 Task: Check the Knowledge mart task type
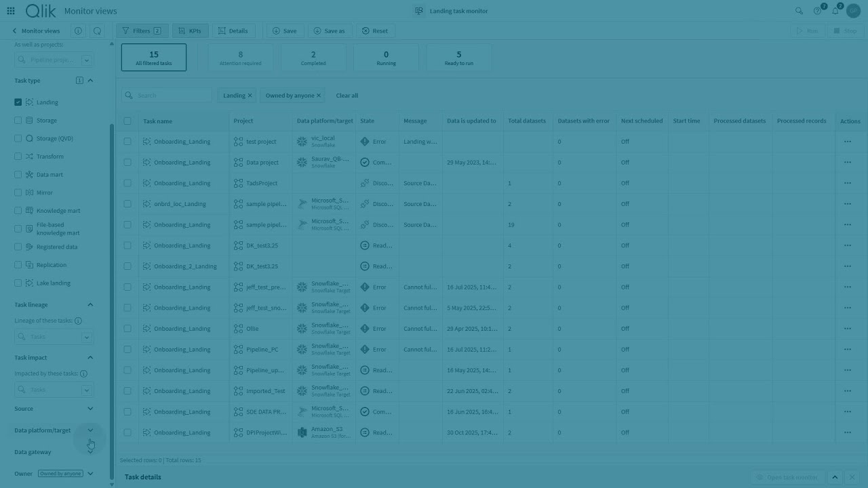coord(18,211)
